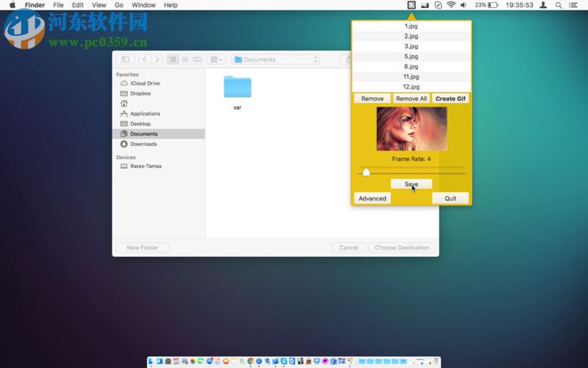This screenshot has height=368, width=588.
Task: Open the Trash in the Dock
Action: click(437, 361)
